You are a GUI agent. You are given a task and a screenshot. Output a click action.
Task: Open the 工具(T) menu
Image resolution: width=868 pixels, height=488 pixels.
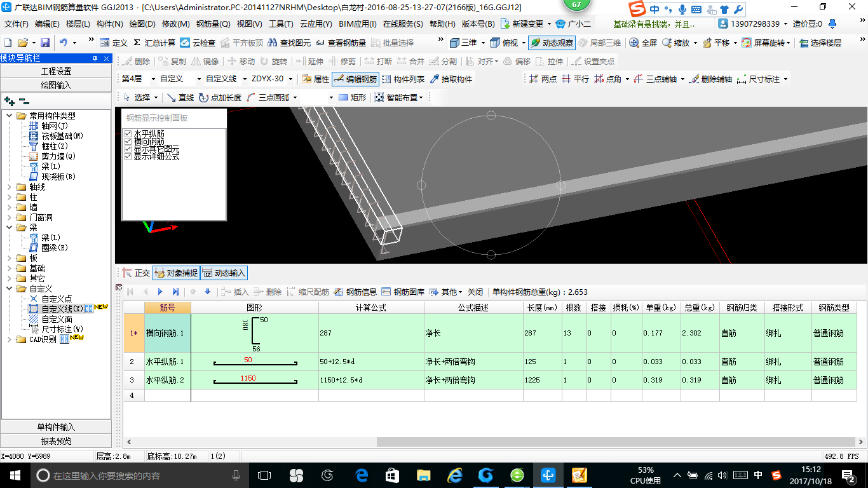[281, 24]
